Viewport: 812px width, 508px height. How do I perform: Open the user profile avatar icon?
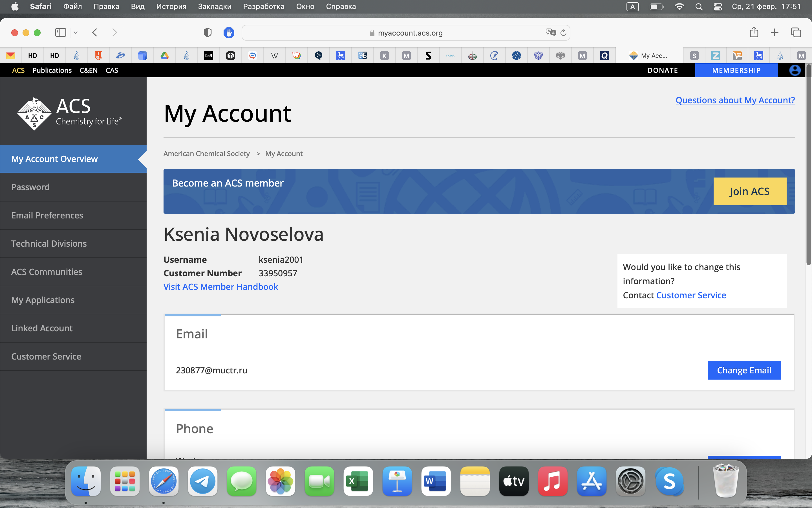pos(795,70)
